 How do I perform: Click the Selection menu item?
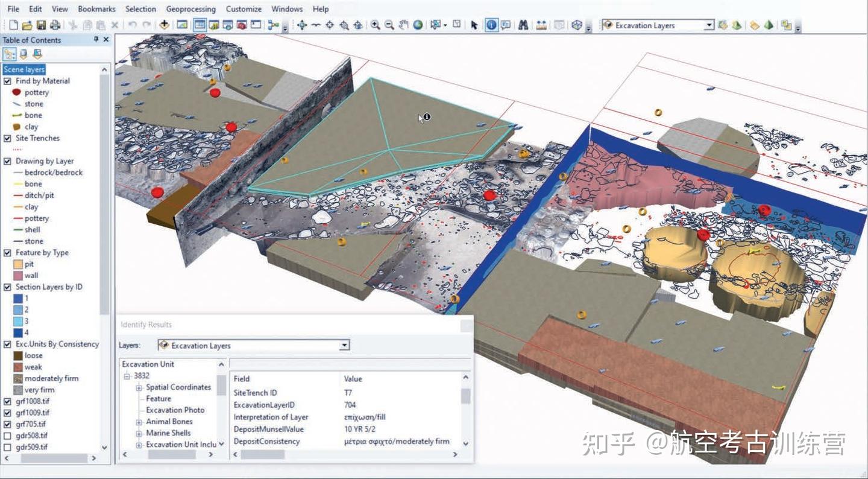tap(140, 9)
